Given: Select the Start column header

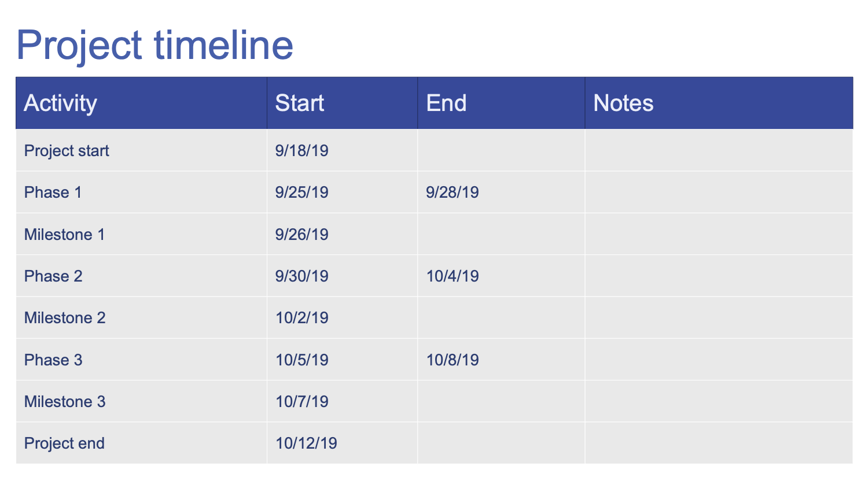Looking at the screenshot, I should (299, 103).
